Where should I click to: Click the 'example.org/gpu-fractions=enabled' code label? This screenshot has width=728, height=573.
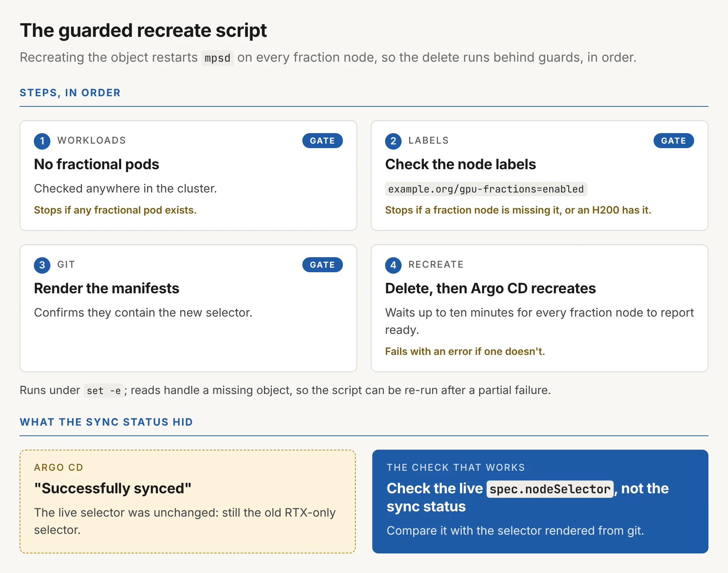point(486,189)
